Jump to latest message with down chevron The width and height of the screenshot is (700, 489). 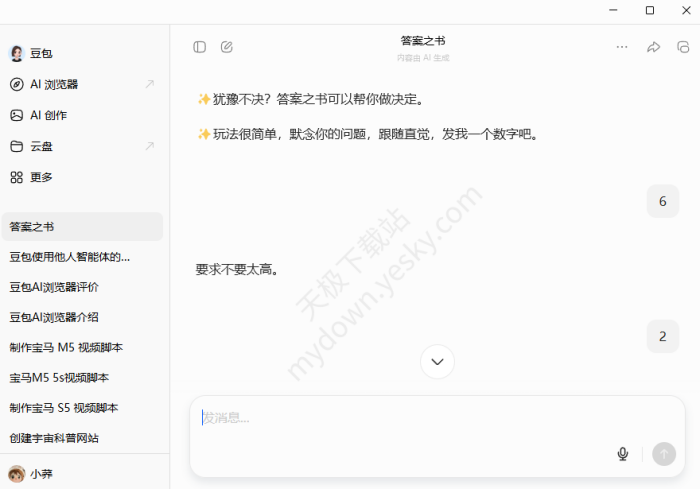[438, 361]
